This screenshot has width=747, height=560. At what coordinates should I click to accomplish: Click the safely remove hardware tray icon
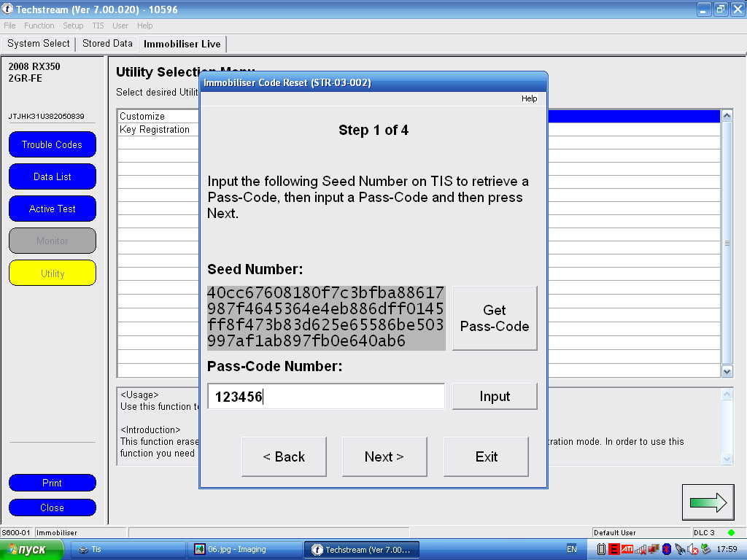(x=706, y=549)
